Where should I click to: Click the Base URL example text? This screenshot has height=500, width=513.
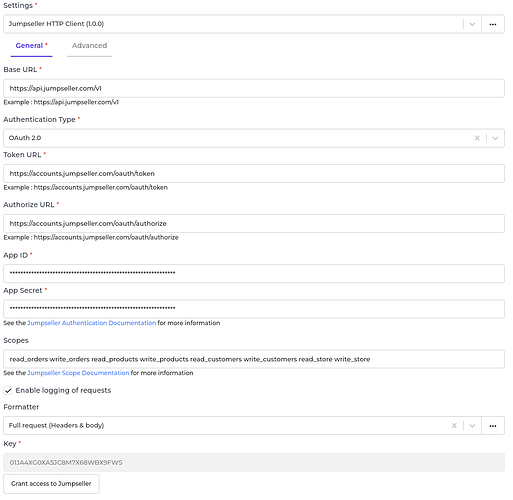(x=61, y=102)
